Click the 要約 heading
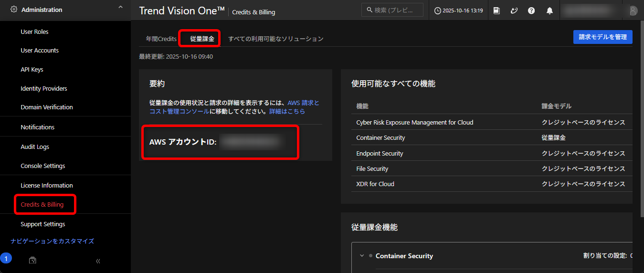 (157, 84)
